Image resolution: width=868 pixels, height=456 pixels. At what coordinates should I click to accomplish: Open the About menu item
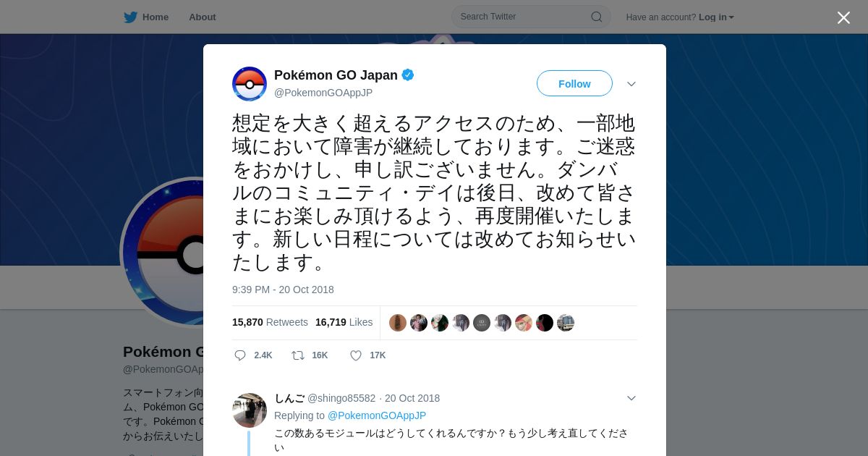(x=203, y=17)
